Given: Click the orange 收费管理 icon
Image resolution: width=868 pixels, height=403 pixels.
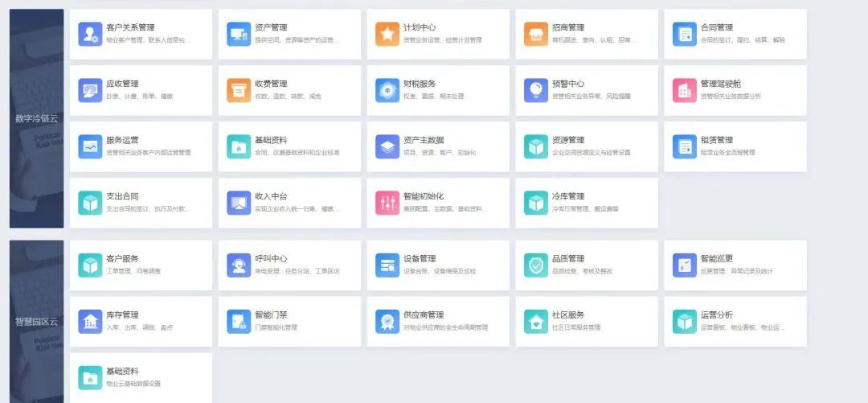Looking at the screenshot, I should tap(239, 90).
